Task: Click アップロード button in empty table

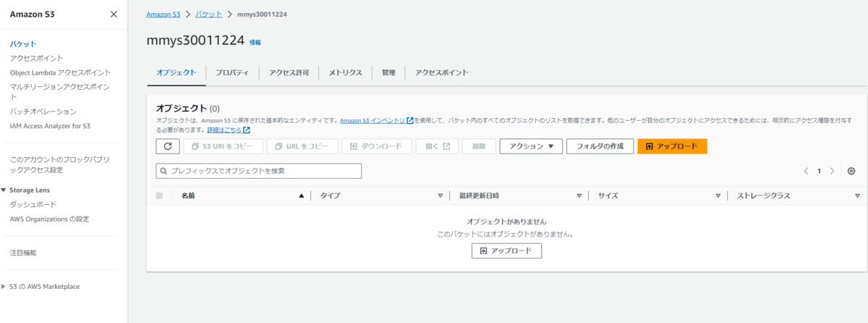Action: 506,251
